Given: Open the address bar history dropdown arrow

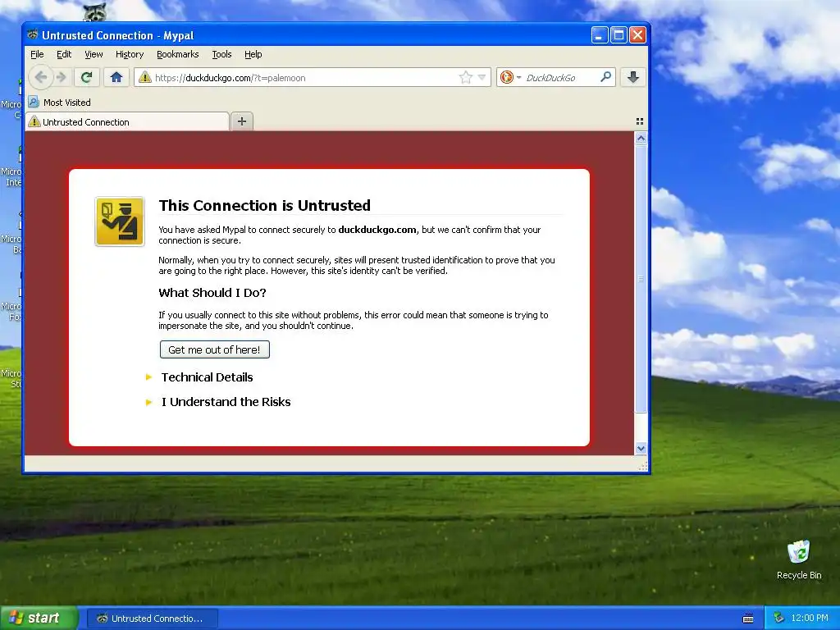Looking at the screenshot, I should (482, 78).
